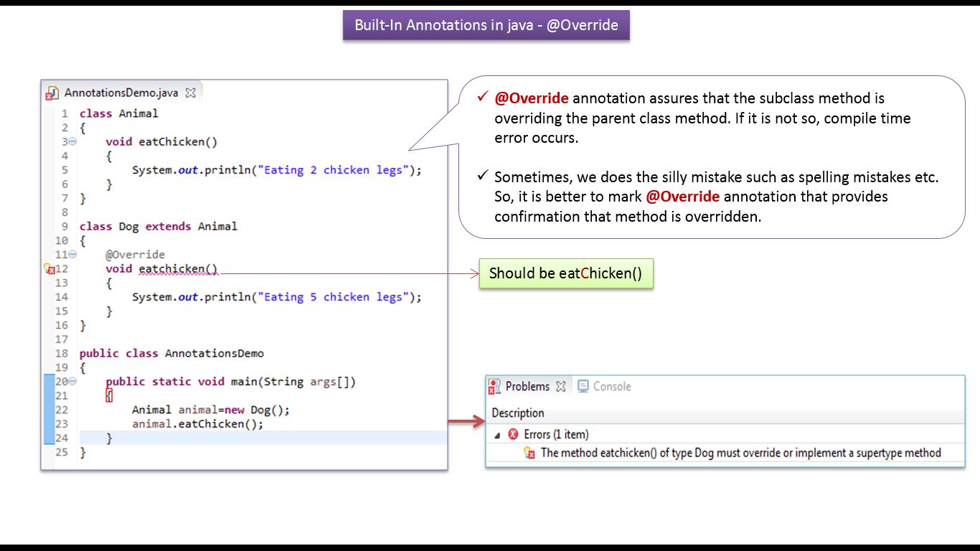This screenshot has width=980, height=551.
Task: Click line number 18 in the gutter
Action: coord(62,354)
